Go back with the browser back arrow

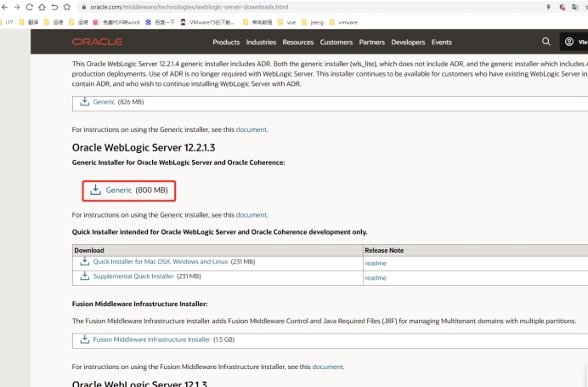(4, 7)
